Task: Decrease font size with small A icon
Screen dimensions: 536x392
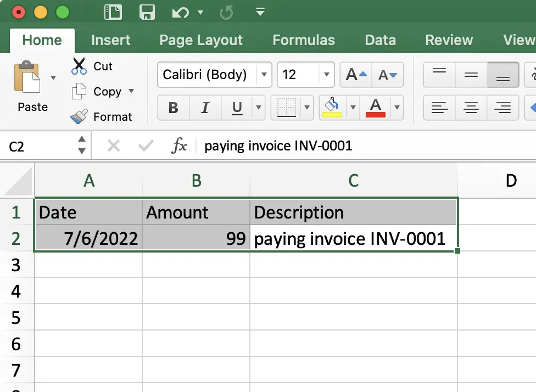Action: point(388,75)
